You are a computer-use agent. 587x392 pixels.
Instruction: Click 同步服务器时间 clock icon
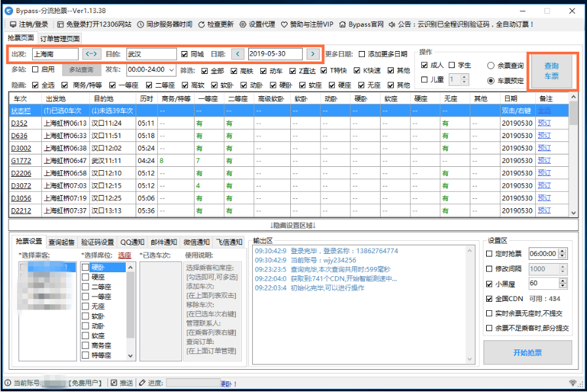pos(141,24)
